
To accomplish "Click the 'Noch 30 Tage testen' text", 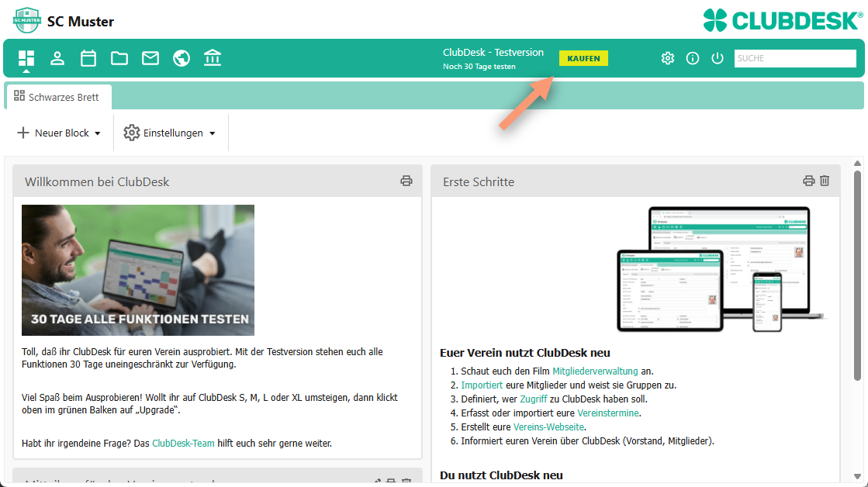I will [479, 67].
